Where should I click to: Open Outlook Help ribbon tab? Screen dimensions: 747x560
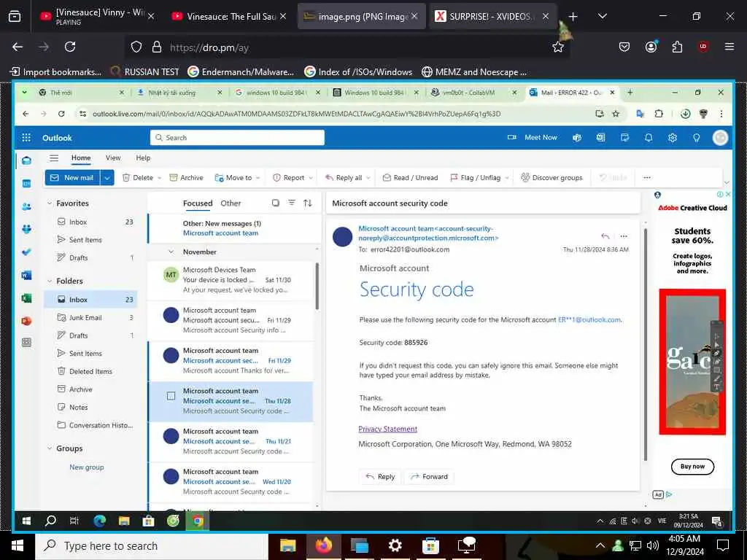[143, 157]
